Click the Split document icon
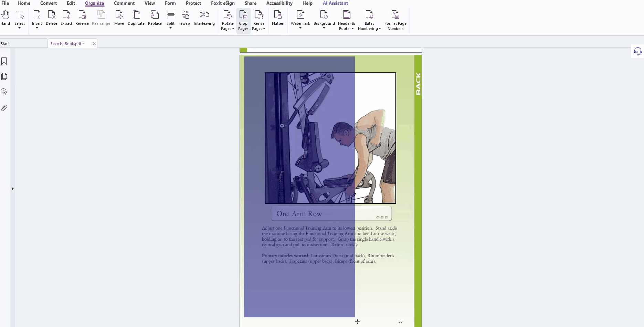The height and width of the screenshot is (327, 644). tap(171, 15)
